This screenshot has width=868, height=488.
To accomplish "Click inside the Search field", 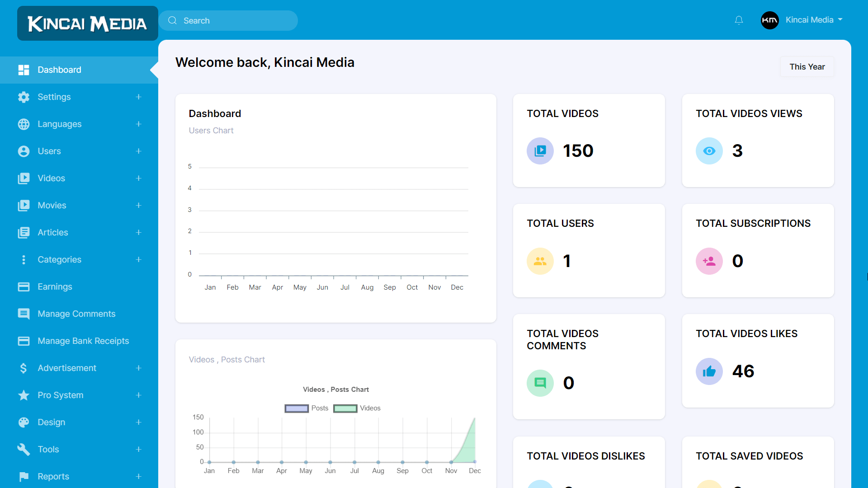I will click(x=228, y=20).
